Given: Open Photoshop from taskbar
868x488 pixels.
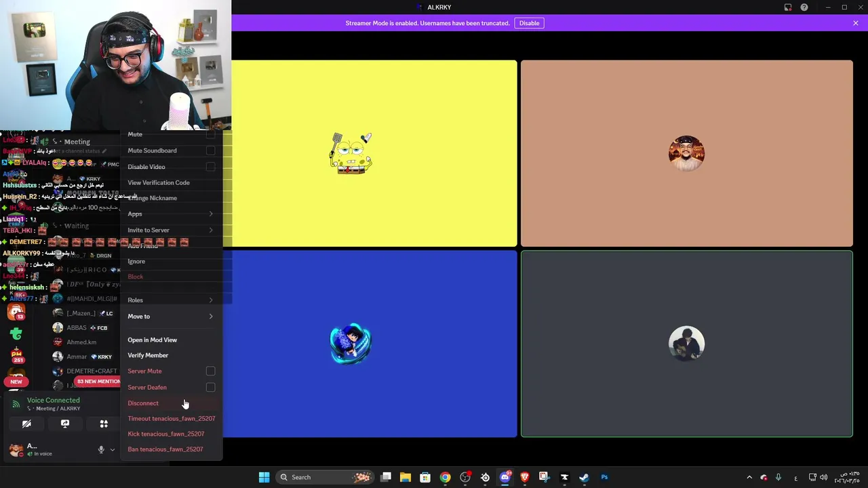Looking at the screenshot, I should click(604, 477).
